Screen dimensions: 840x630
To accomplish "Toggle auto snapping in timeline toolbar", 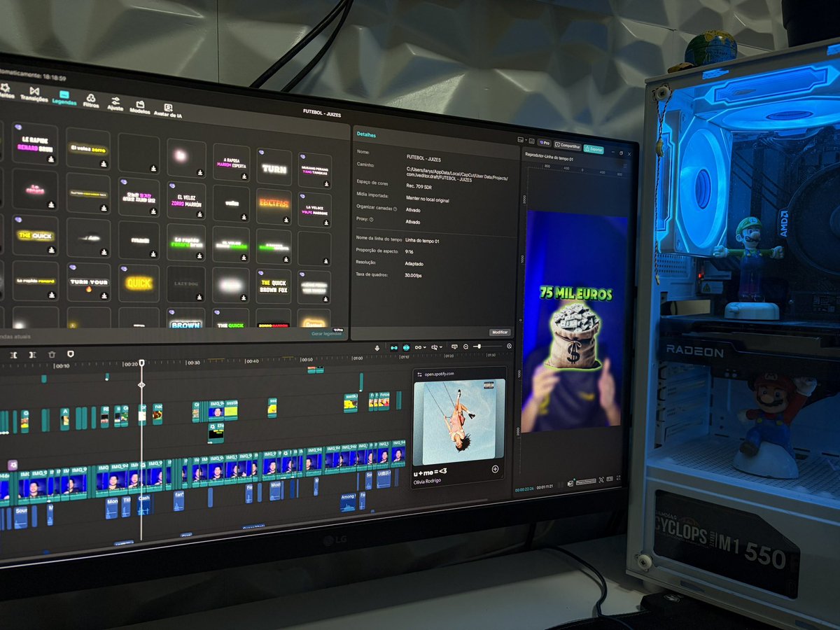I will 407,347.
